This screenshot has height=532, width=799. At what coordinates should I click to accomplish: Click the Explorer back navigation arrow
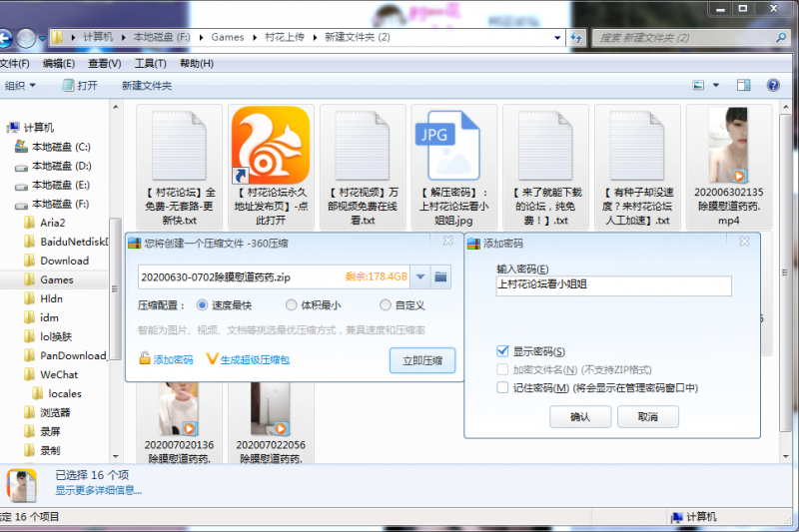6,38
